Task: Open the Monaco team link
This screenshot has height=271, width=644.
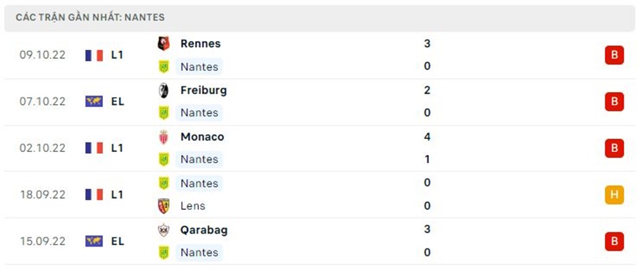Action: pos(202,137)
